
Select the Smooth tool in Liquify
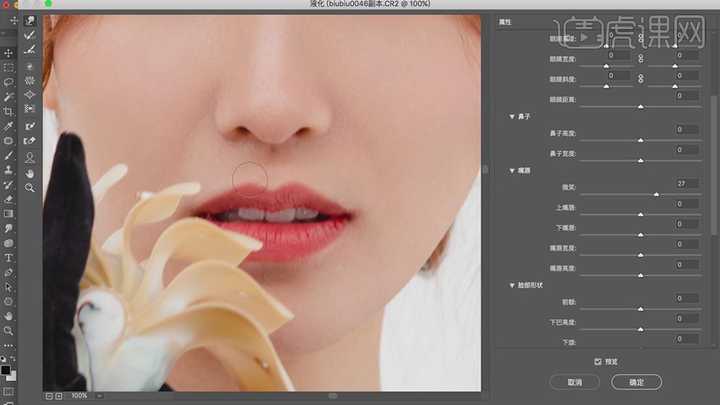30,50
